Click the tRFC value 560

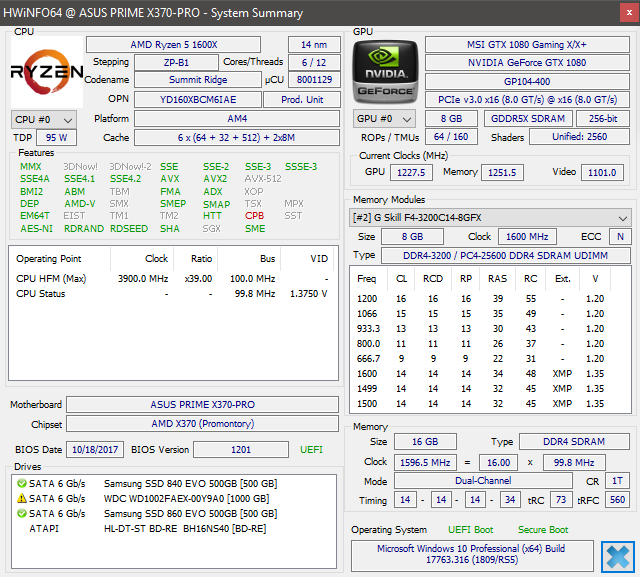click(x=617, y=500)
